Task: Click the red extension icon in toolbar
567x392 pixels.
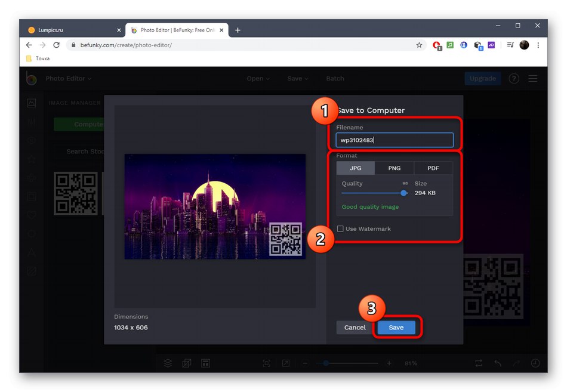Action: (x=437, y=45)
